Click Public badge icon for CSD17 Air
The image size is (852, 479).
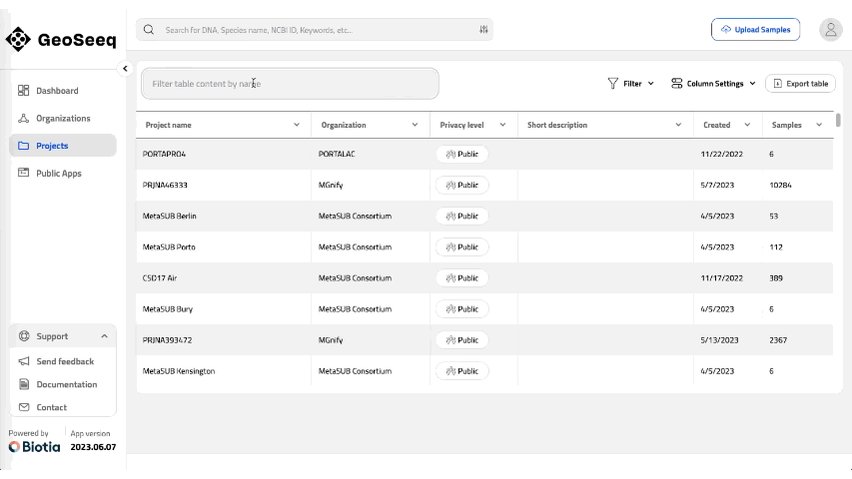(x=450, y=278)
